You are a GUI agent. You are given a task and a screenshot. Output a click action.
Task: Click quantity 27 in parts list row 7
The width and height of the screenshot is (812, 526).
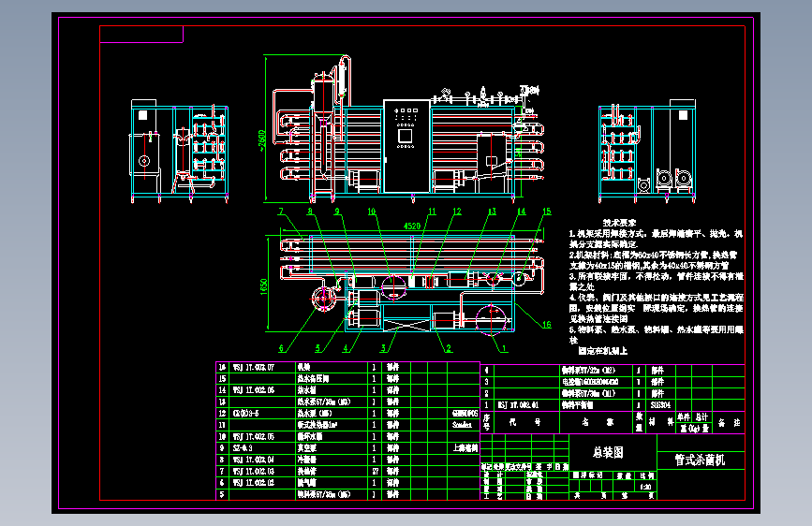pos(375,471)
